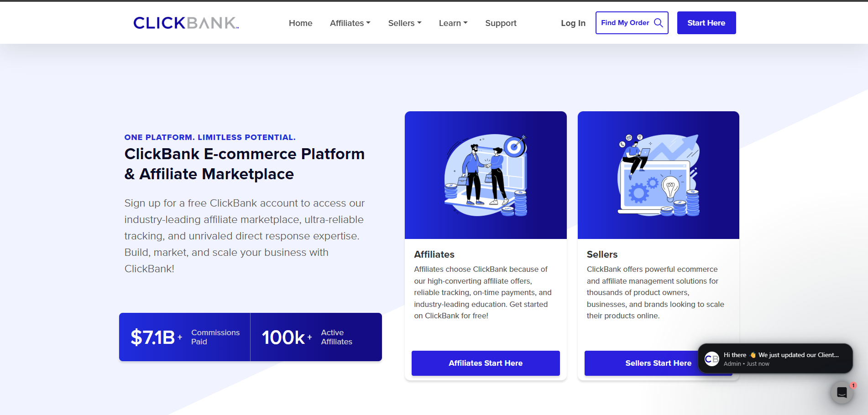Screen dimensions: 868x415
Task: Select Home in the navigation bar
Action: [300, 23]
